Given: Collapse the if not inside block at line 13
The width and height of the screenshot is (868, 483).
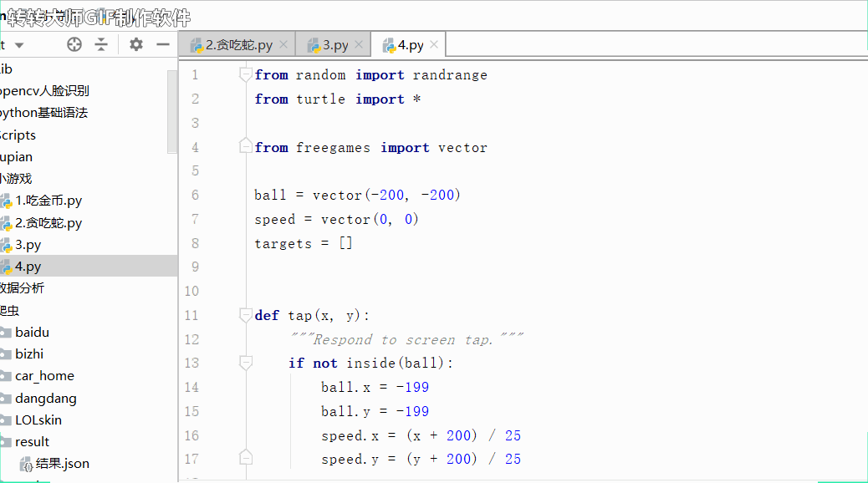Looking at the screenshot, I should 246,363.
